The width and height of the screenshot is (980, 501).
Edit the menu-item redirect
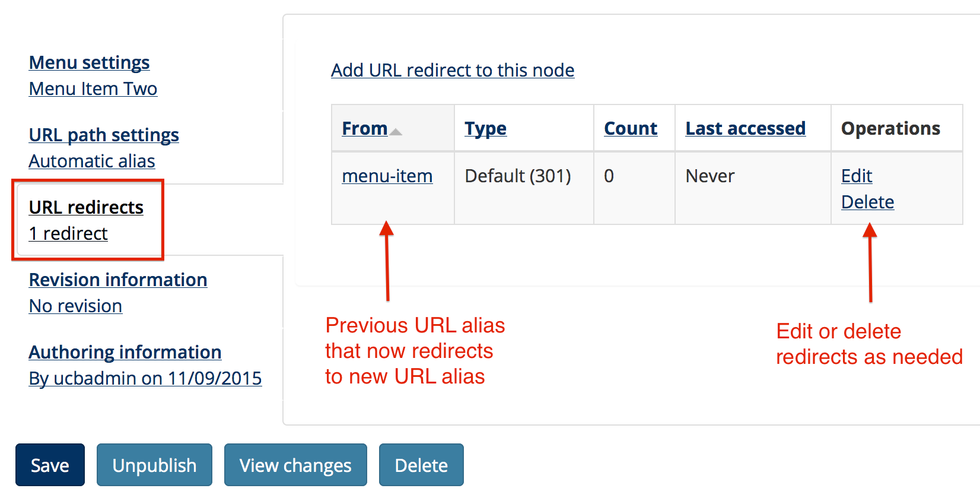point(857,176)
